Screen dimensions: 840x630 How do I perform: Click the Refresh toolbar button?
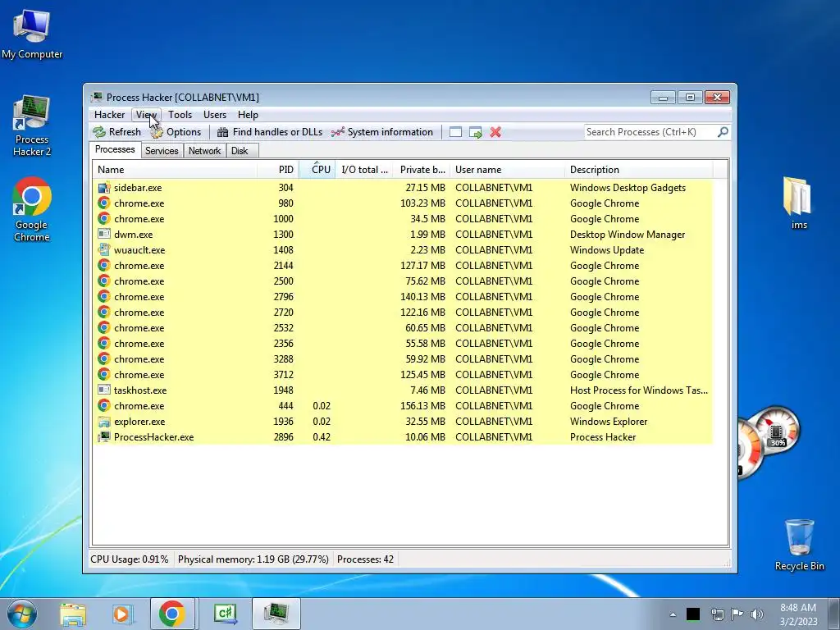pos(116,132)
